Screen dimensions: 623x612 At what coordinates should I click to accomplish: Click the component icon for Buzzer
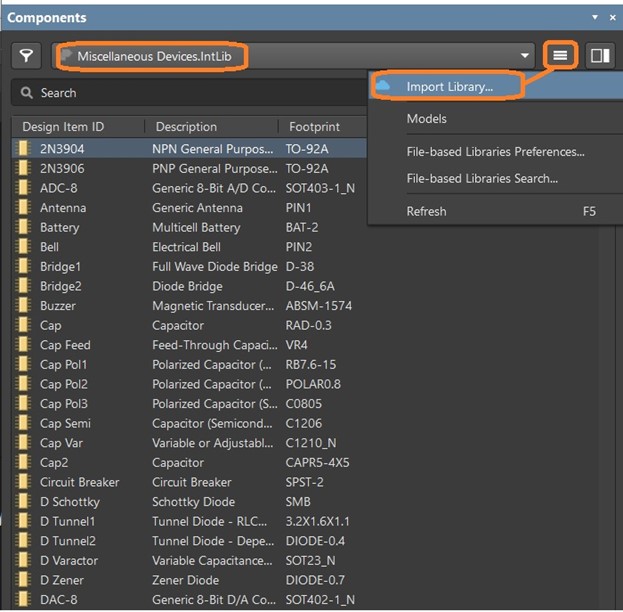(23, 305)
